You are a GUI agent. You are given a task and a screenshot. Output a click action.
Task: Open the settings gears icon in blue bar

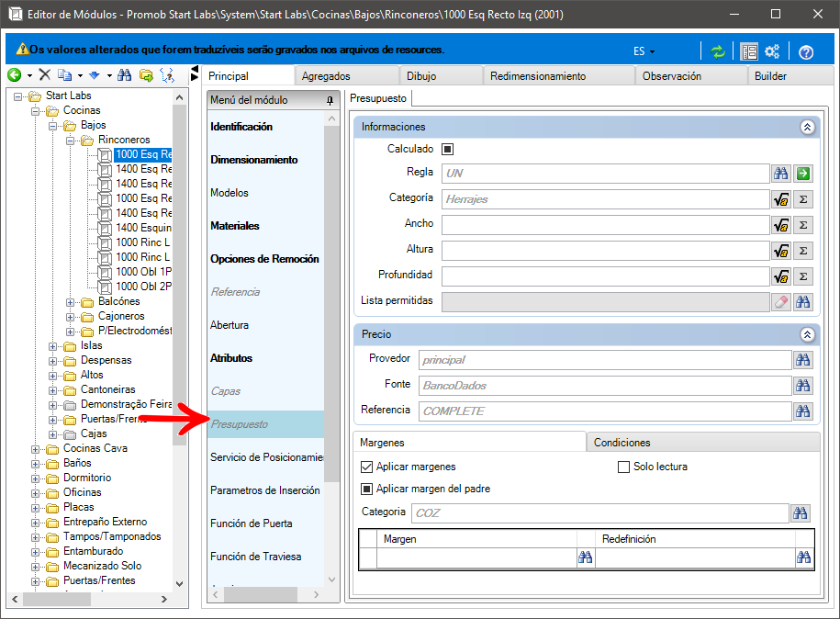(x=772, y=51)
